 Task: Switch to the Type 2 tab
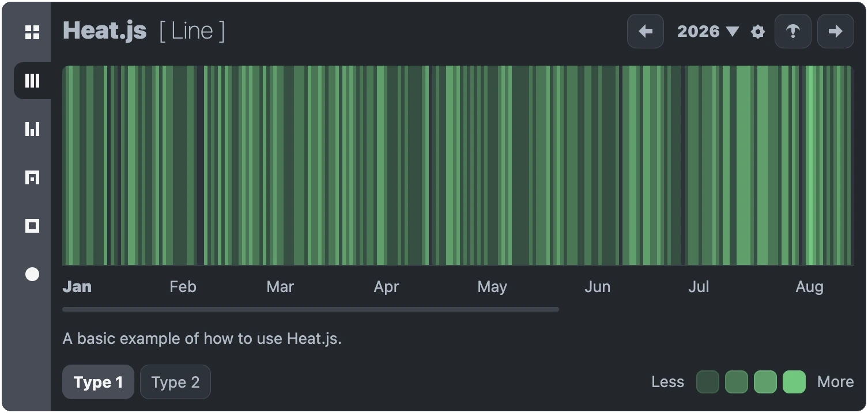coord(175,382)
